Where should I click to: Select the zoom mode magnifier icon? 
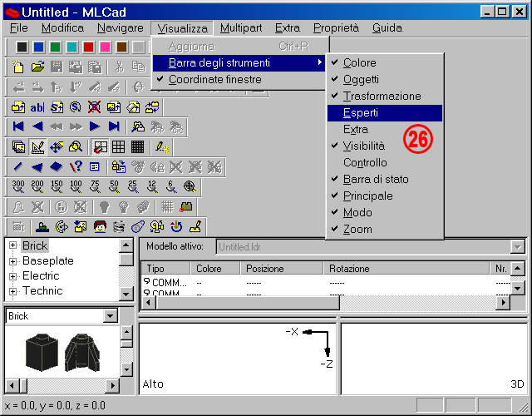click(x=76, y=147)
